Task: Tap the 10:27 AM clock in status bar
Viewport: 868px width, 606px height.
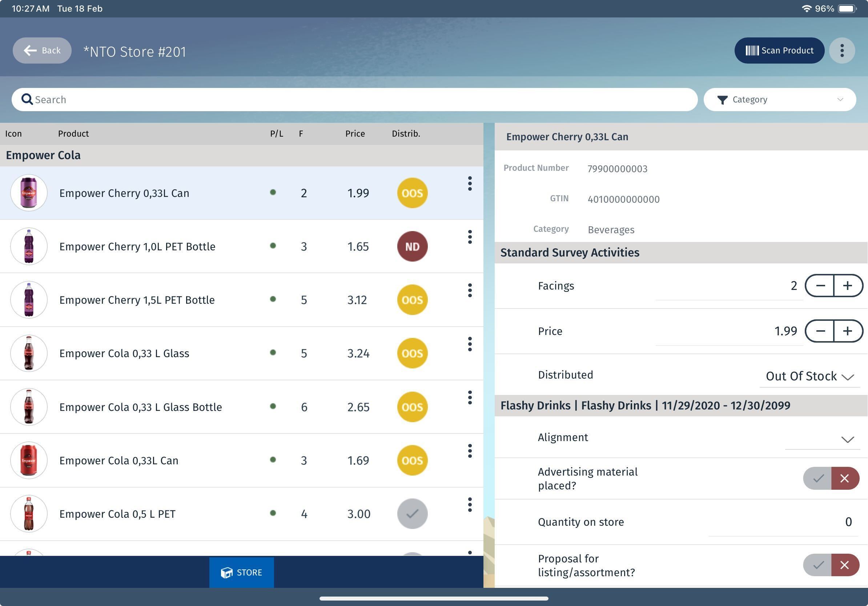Action: pos(31,8)
